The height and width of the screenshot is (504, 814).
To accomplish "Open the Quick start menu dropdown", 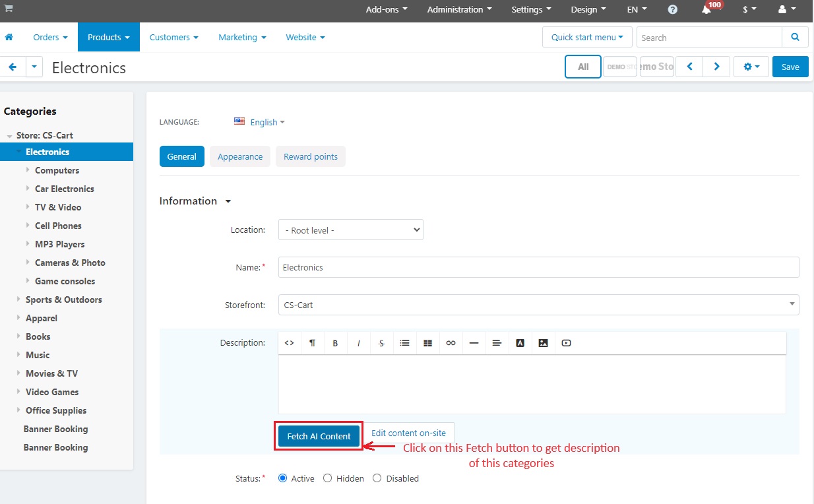I will (587, 37).
